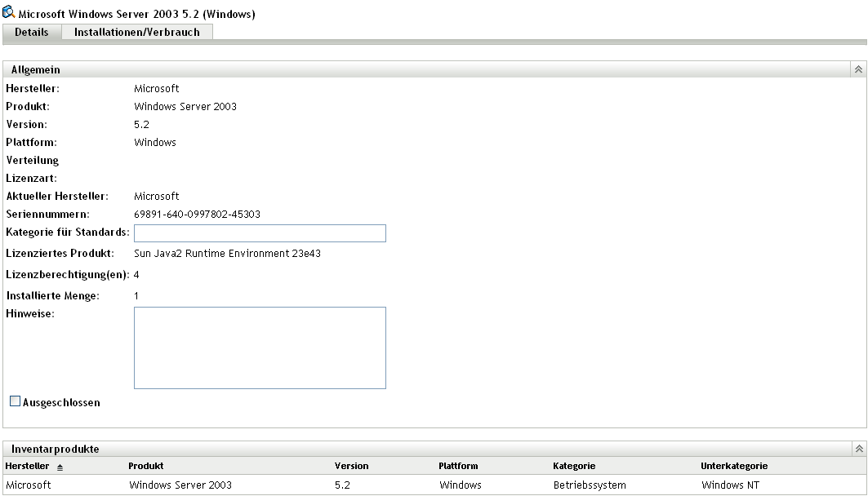Click the Produkt value Windows Server 2003

coord(185,106)
